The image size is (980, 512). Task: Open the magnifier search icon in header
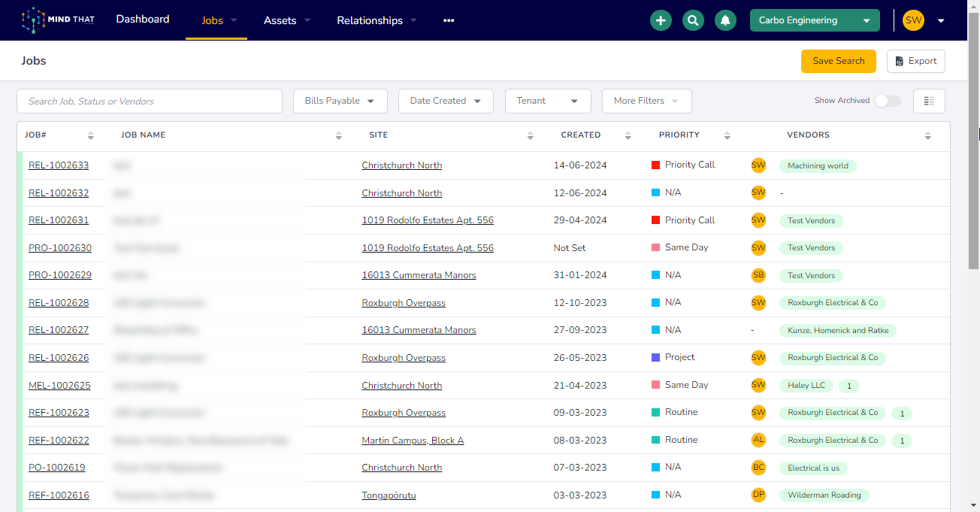[x=693, y=20]
